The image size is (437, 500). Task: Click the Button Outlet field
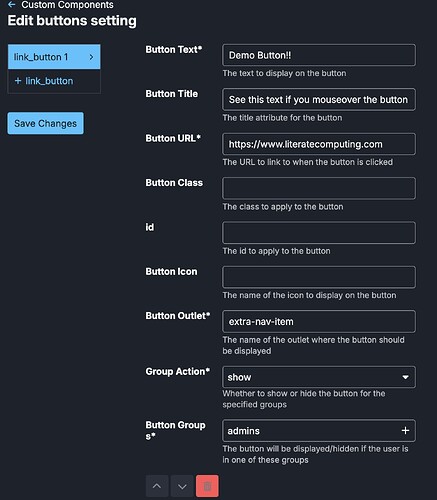pyautogui.click(x=319, y=322)
